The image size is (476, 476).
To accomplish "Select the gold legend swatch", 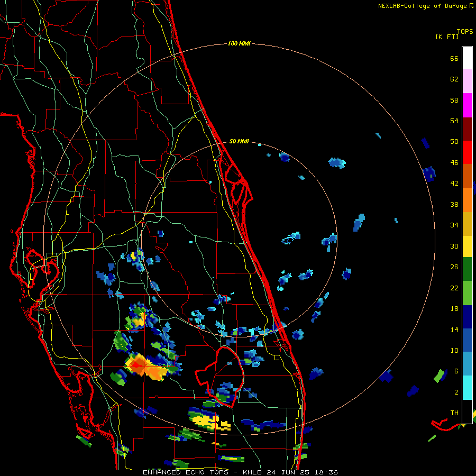I will click(467, 224).
